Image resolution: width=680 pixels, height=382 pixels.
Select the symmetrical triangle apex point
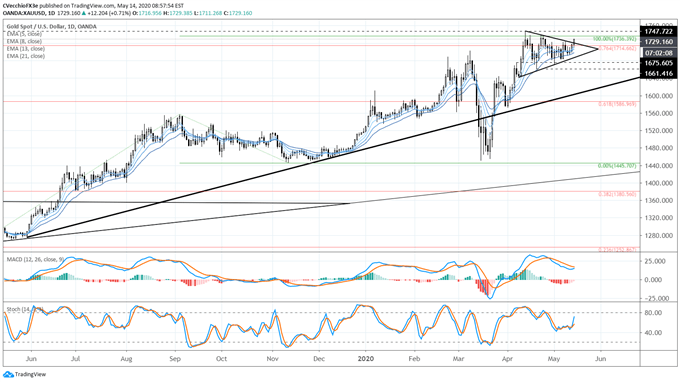coord(598,49)
